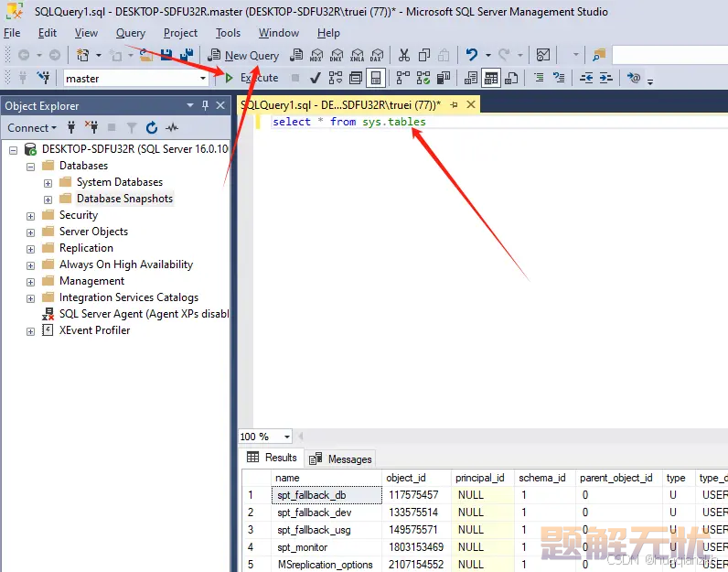Image resolution: width=728 pixels, height=572 pixels.
Task: Open the Edit menu
Action: point(48,33)
